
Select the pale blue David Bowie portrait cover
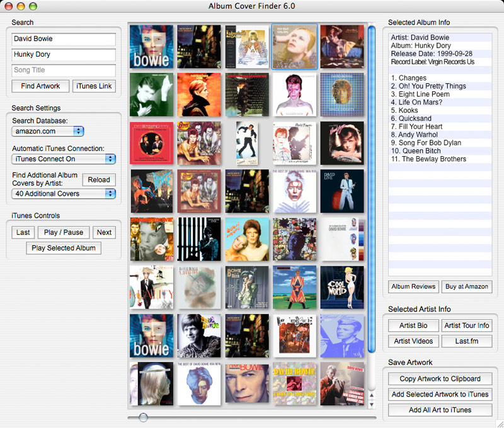pyautogui.click(x=342, y=336)
